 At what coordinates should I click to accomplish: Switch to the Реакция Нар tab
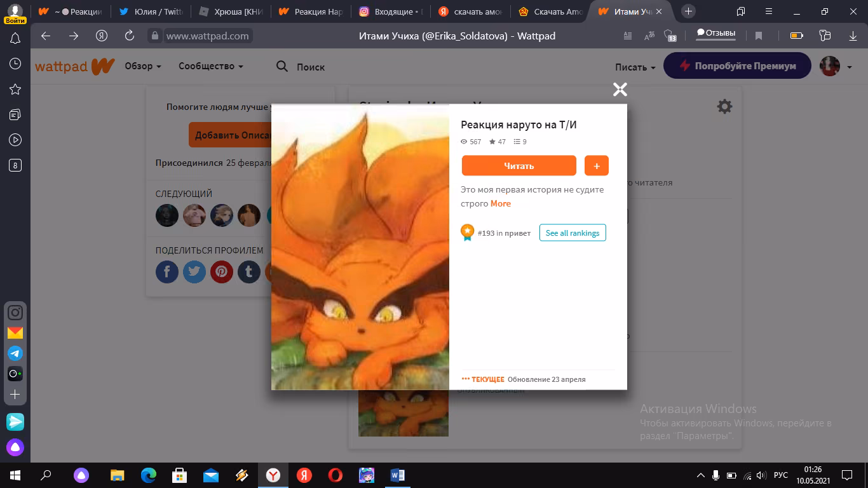click(x=310, y=11)
